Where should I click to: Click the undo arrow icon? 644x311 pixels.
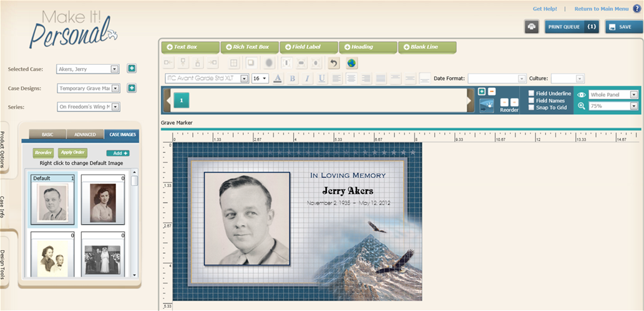click(334, 63)
